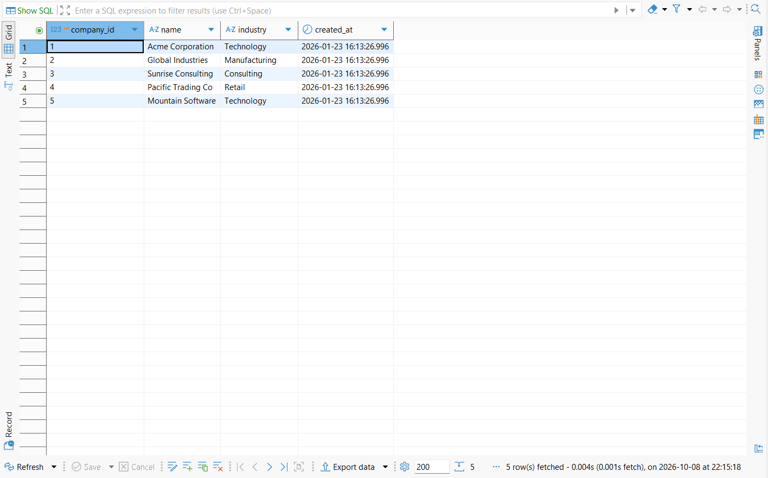Click the Cancel button
The height and width of the screenshot is (478, 768).
tap(137, 467)
